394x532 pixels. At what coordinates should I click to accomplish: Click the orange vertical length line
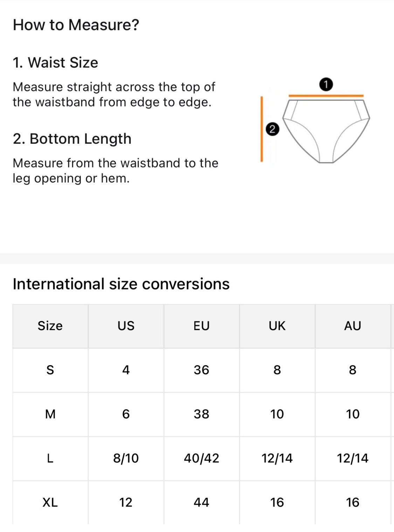262,129
